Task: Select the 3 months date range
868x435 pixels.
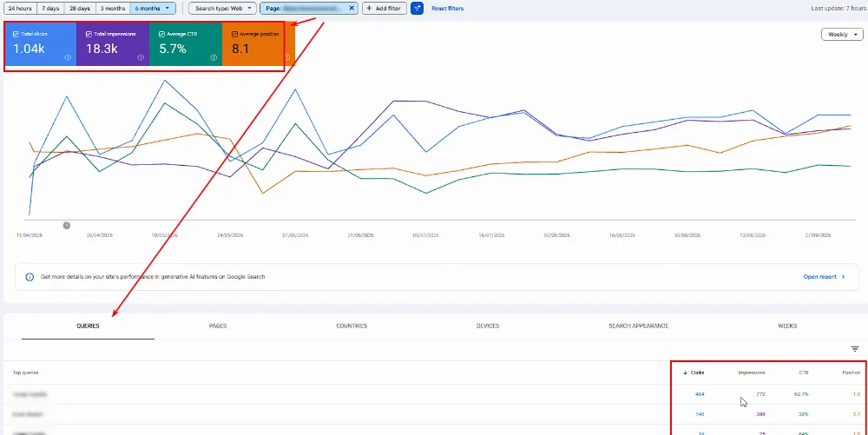Action: click(x=112, y=9)
